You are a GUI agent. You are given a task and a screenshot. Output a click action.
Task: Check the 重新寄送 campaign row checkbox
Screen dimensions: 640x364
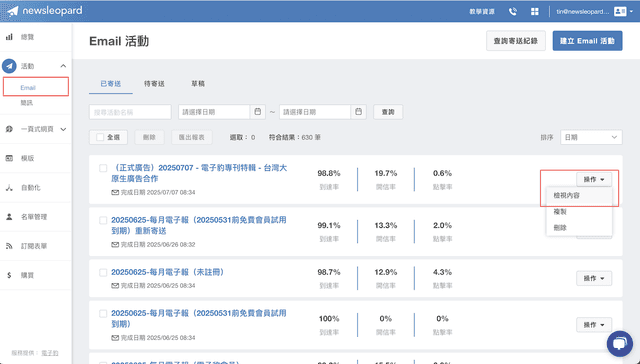tap(103, 220)
